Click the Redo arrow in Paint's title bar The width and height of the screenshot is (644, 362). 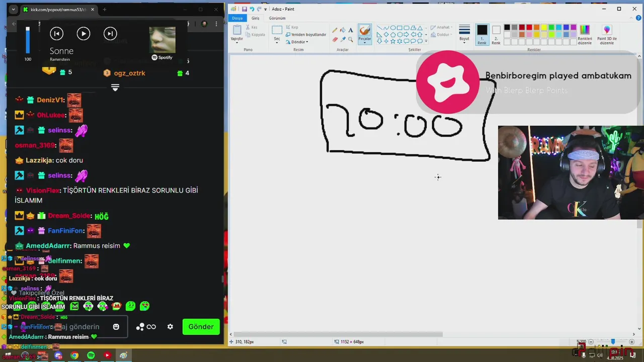259,9
